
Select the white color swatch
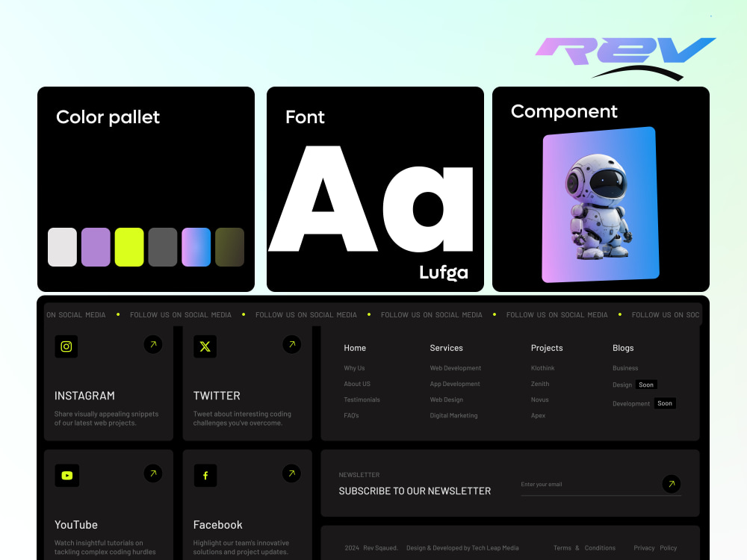coord(63,247)
